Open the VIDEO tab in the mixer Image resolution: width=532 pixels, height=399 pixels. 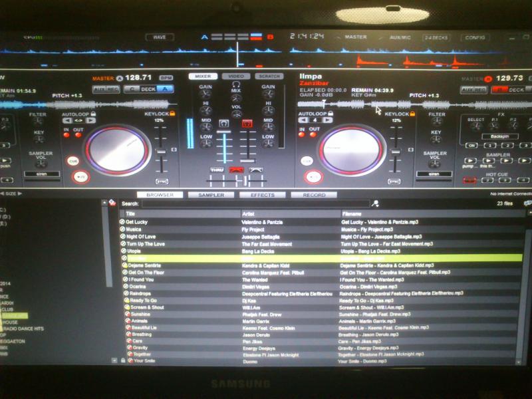pos(236,76)
